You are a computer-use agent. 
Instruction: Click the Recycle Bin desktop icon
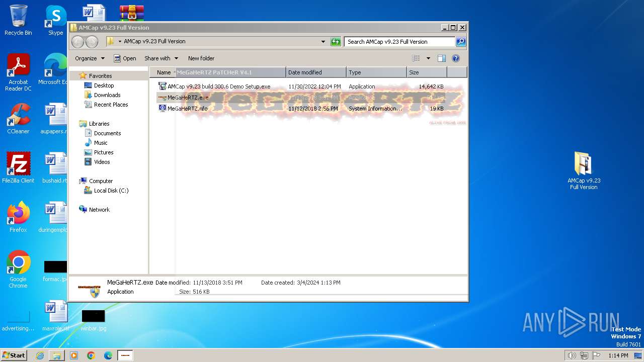(x=18, y=20)
